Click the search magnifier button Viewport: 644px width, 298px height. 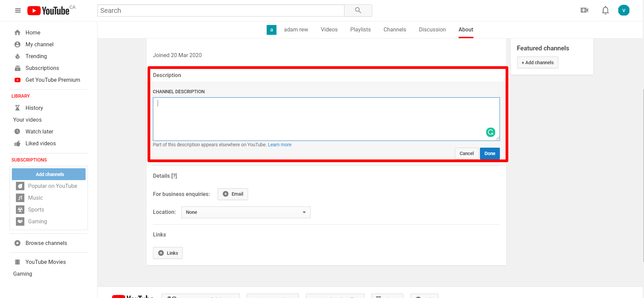pyautogui.click(x=358, y=10)
